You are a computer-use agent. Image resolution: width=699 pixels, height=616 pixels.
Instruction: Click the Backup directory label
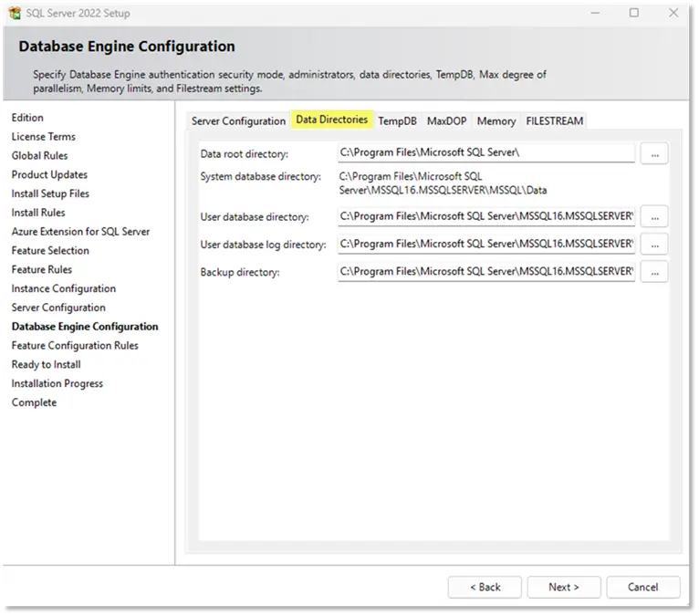click(x=240, y=273)
